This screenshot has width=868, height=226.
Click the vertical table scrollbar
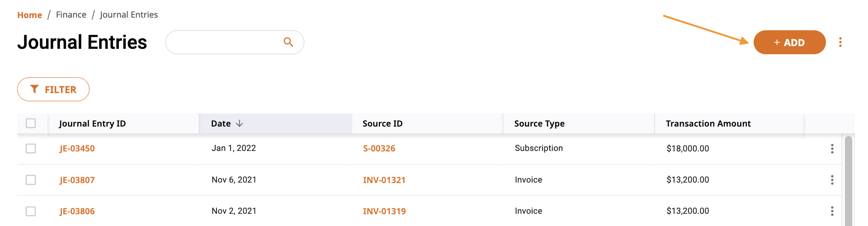[848, 181]
